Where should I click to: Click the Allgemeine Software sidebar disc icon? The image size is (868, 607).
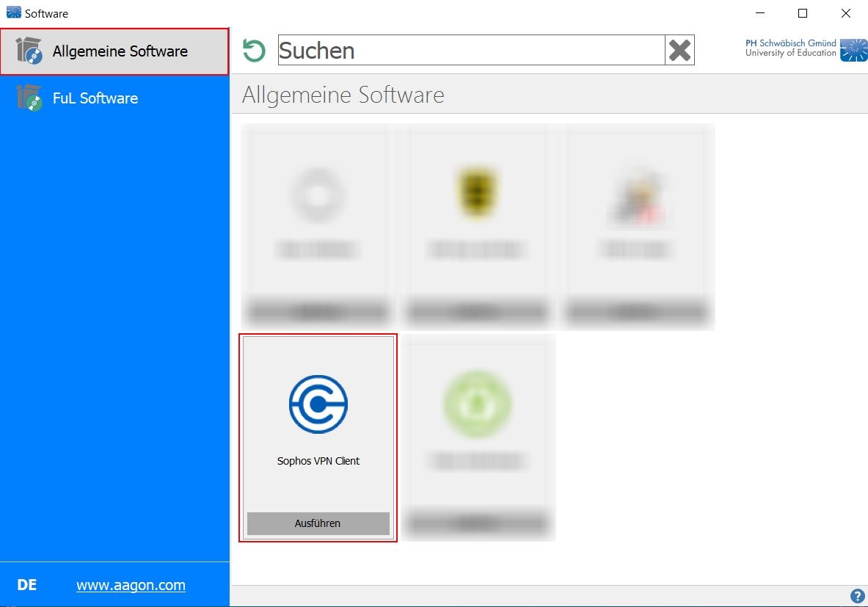(30, 51)
